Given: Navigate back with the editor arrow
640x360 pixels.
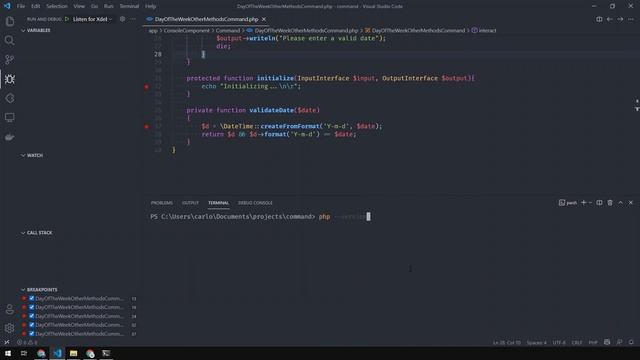Looking at the screenshot, I should (609, 19).
